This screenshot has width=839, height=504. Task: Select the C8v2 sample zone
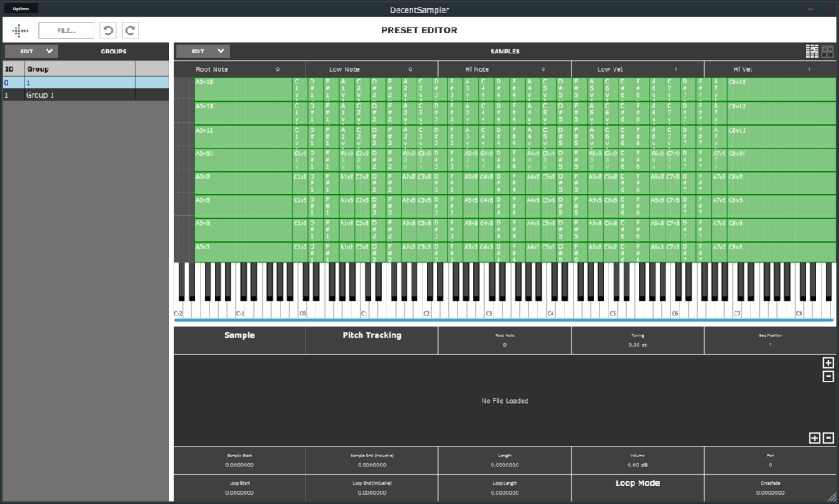coord(781,253)
